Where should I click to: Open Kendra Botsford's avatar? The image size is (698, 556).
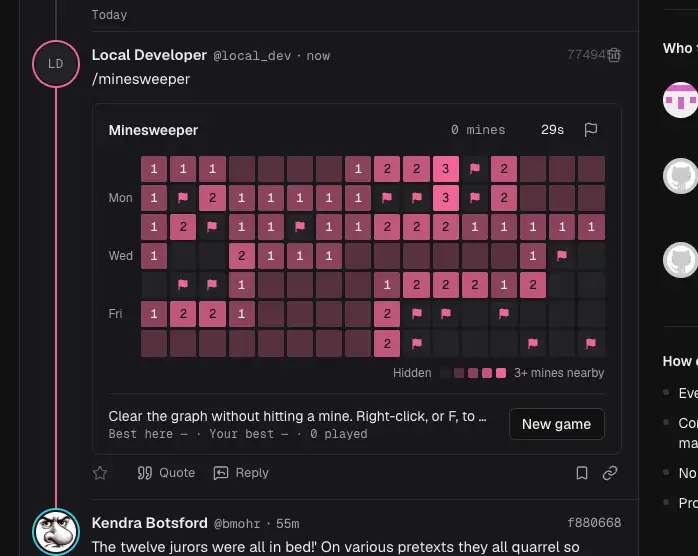pos(56,532)
